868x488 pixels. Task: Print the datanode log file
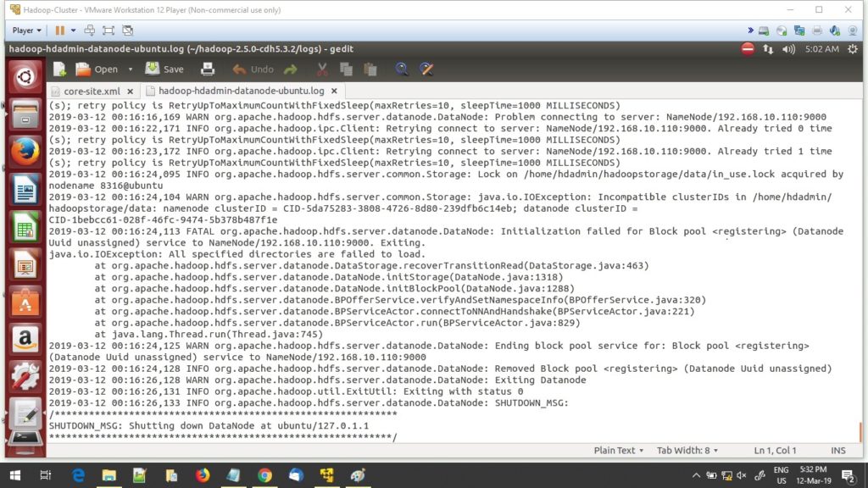pos(209,69)
